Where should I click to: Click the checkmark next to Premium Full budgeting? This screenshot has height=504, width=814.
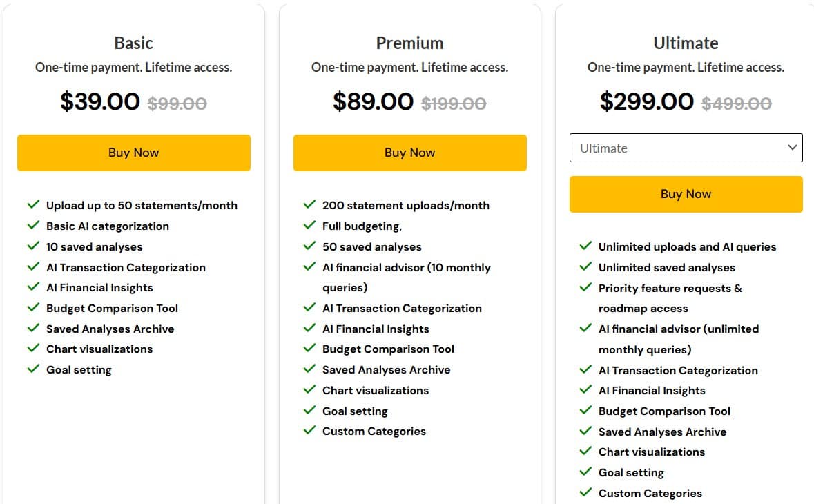[309, 226]
